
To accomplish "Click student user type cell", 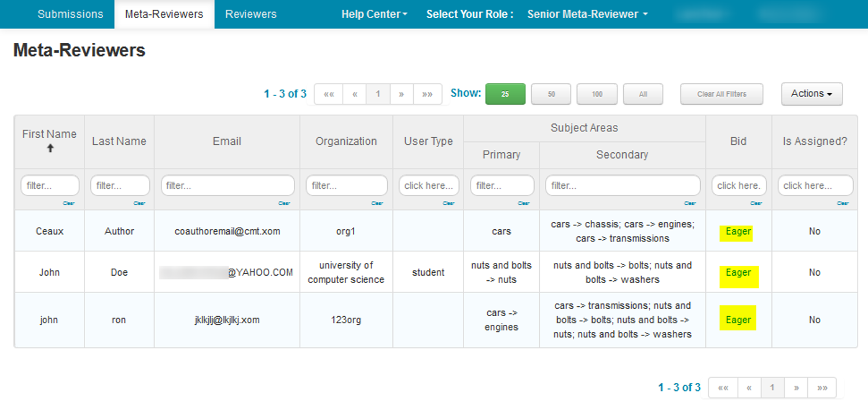I will tap(428, 272).
